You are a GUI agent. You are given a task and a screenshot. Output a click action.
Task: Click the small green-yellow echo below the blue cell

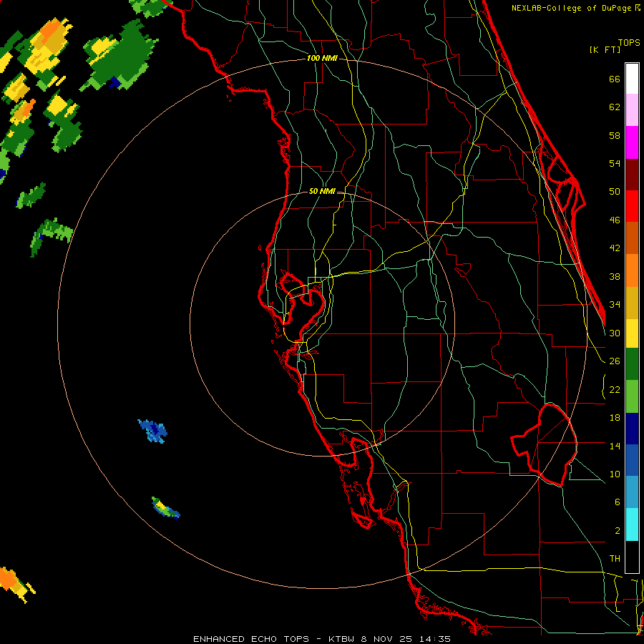pyautogui.click(x=165, y=509)
